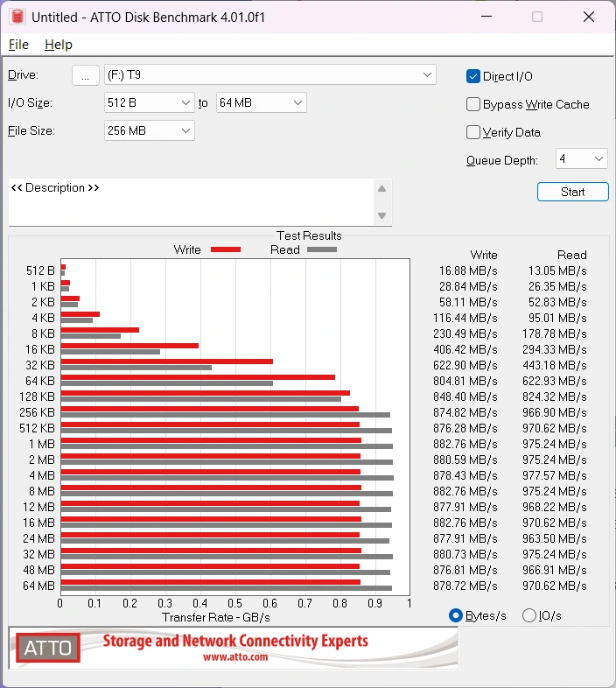Click the 128 KB row label
The width and height of the screenshot is (616, 688).
tap(37, 397)
